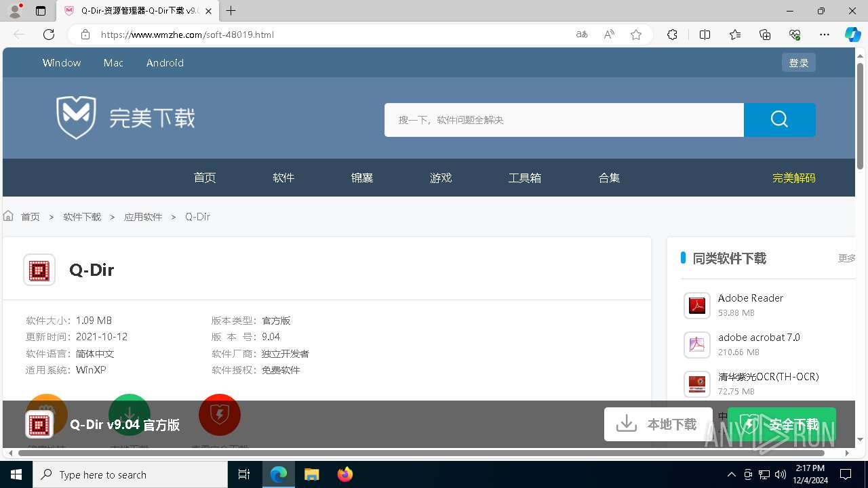
Task: Open a new tab with plus button
Action: 231,11
